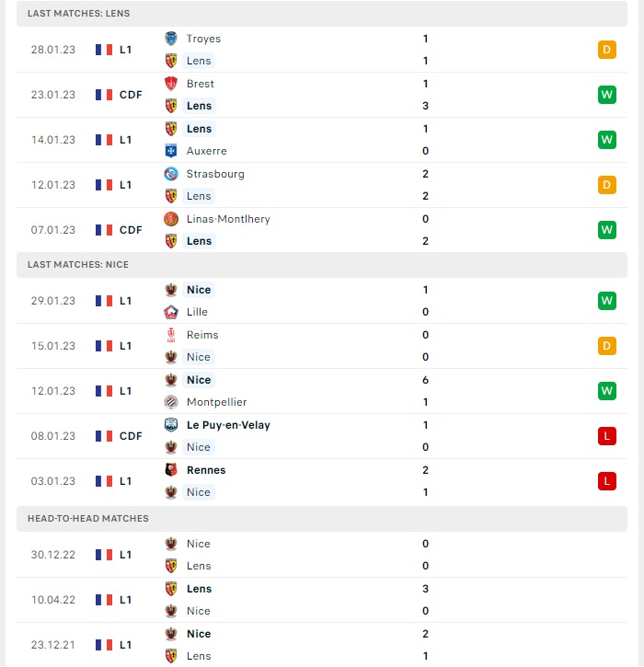Click the Montpellier team logo
The height and width of the screenshot is (667, 644).
(x=171, y=402)
